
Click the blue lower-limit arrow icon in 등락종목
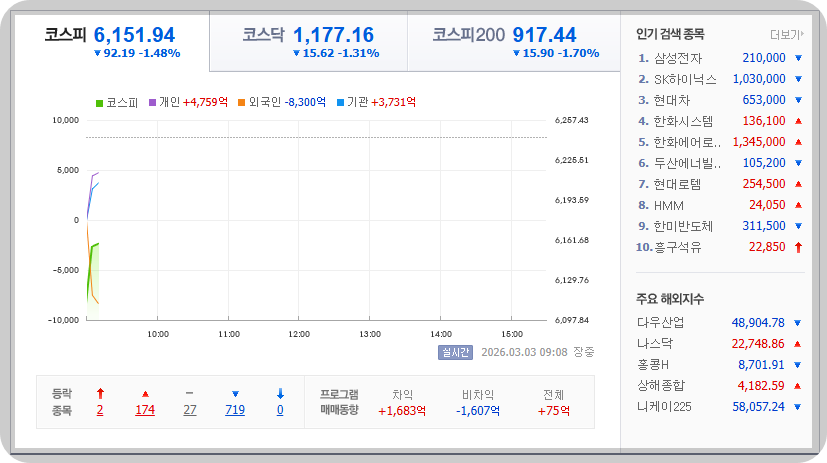pyautogui.click(x=280, y=393)
